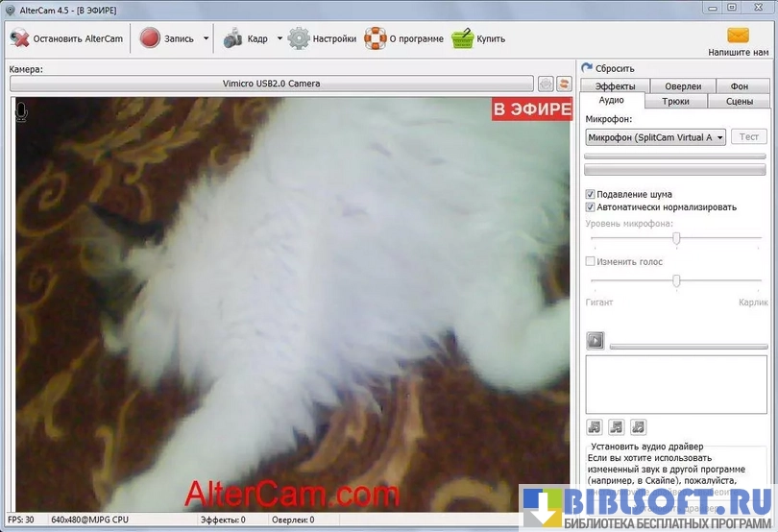The width and height of the screenshot is (778, 532).
Task: Enable the Изменить голос checkbox
Action: point(591,261)
